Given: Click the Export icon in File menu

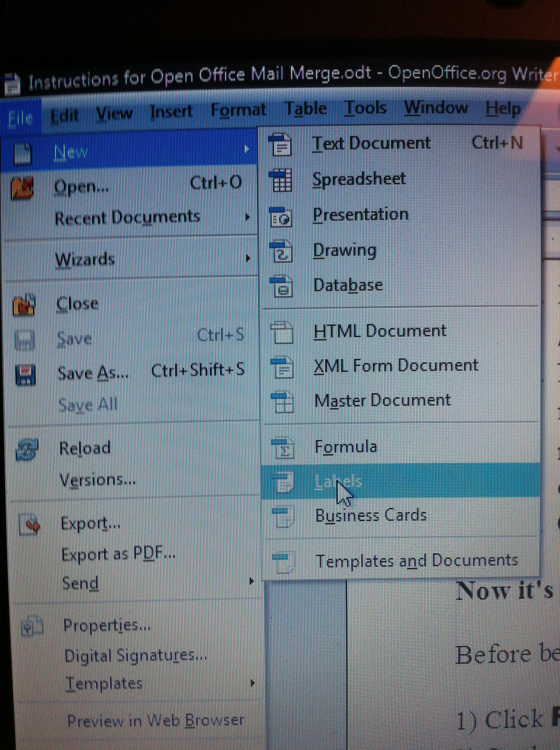Looking at the screenshot, I should [x=30, y=525].
